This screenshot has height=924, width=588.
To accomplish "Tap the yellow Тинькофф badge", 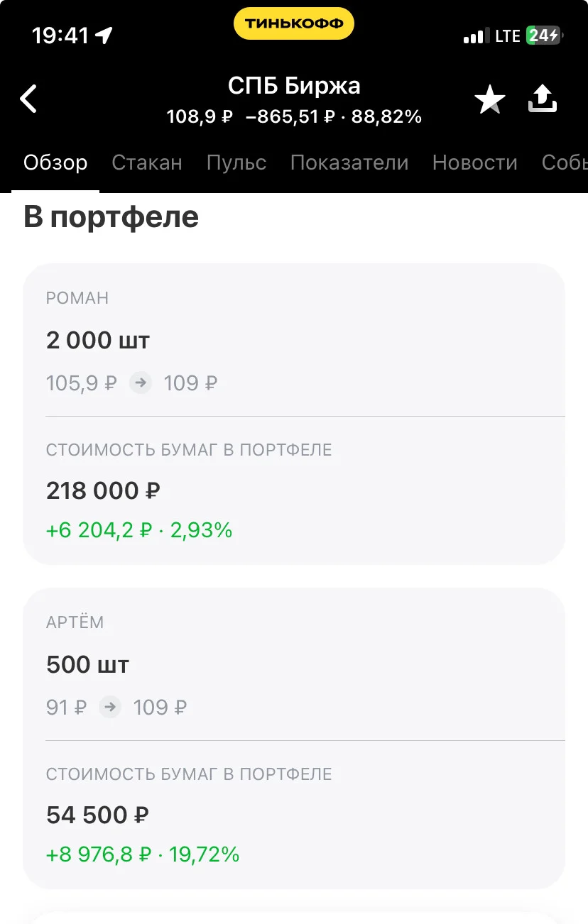I will pos(293,23).
